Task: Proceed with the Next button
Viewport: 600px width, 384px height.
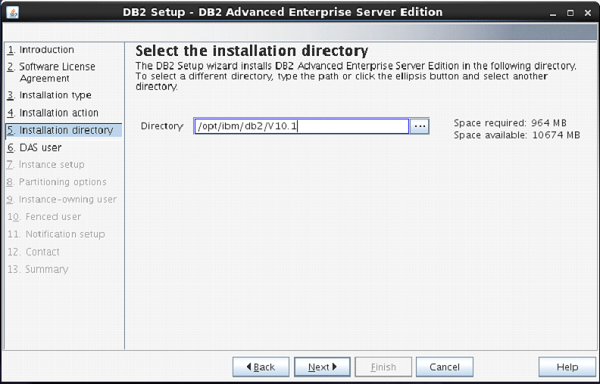Action: (x=322, y=367)
